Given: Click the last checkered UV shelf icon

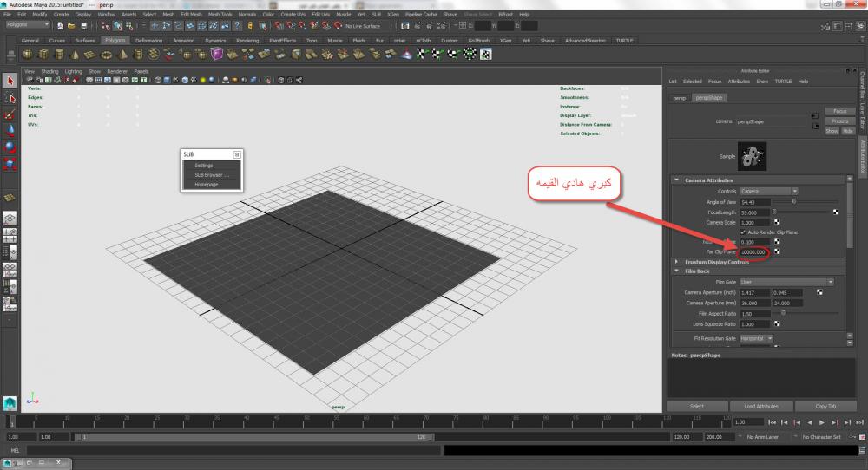Looking at the screenshot, I should click(485, 54).
